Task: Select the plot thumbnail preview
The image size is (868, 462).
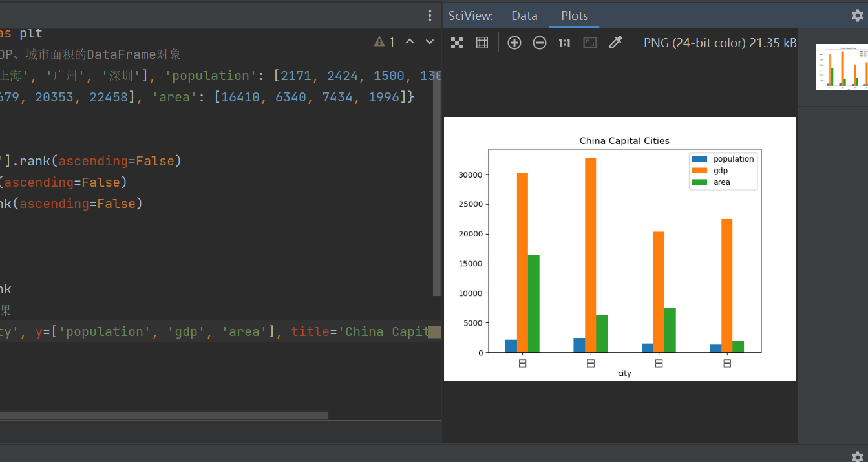Action: click(x=842, y=67)
